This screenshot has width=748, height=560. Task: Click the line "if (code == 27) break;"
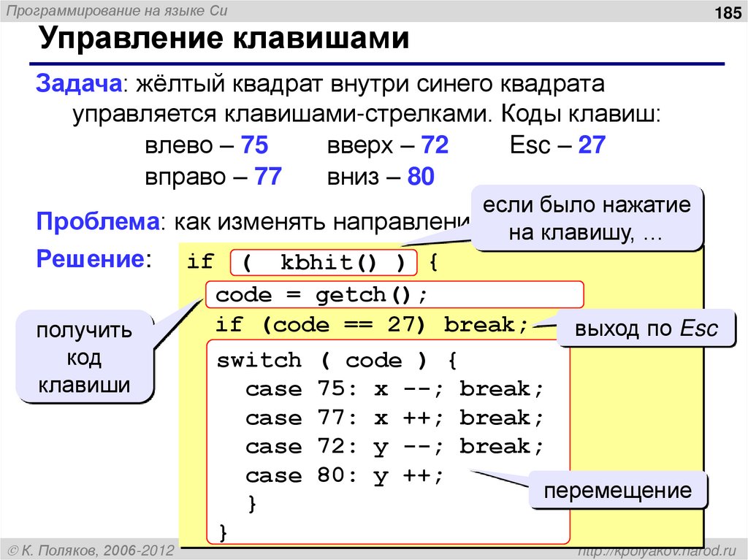372,325
